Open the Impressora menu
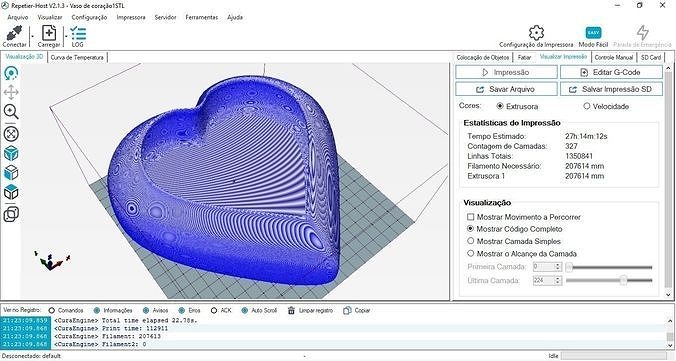This screenshot has height=361, width=676. 131,17
